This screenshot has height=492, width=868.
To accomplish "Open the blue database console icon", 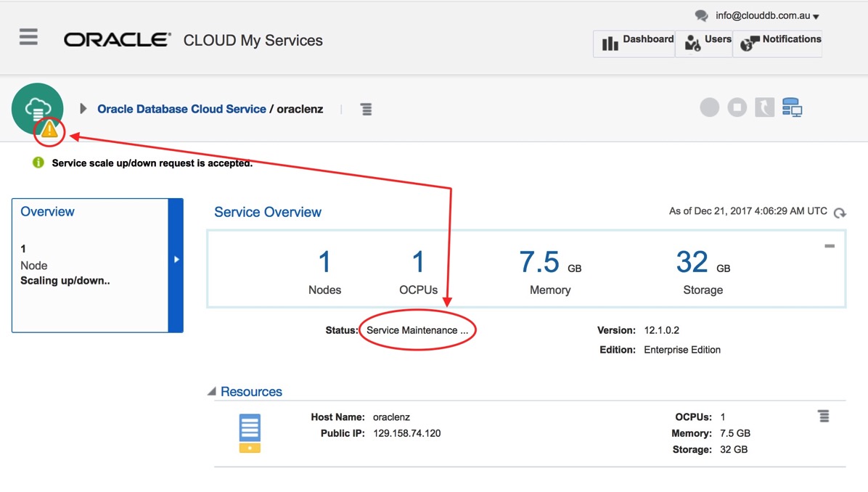I will click(x=792, y=108).
